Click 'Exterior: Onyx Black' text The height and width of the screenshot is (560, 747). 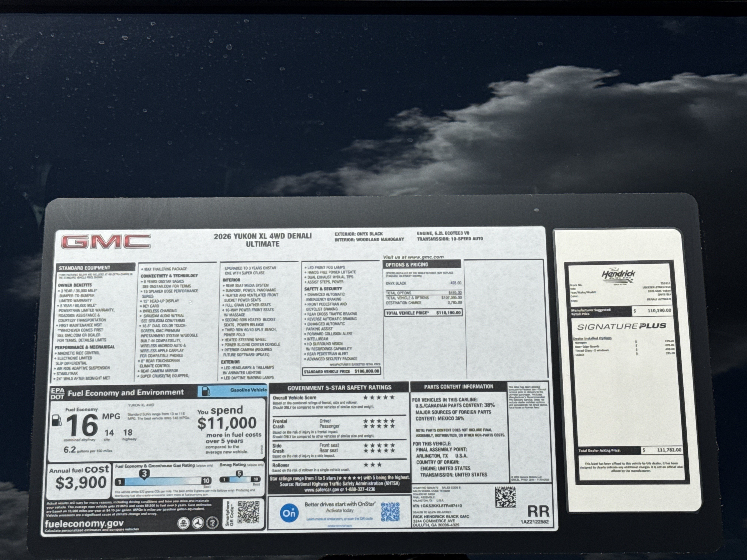(359, 234)
